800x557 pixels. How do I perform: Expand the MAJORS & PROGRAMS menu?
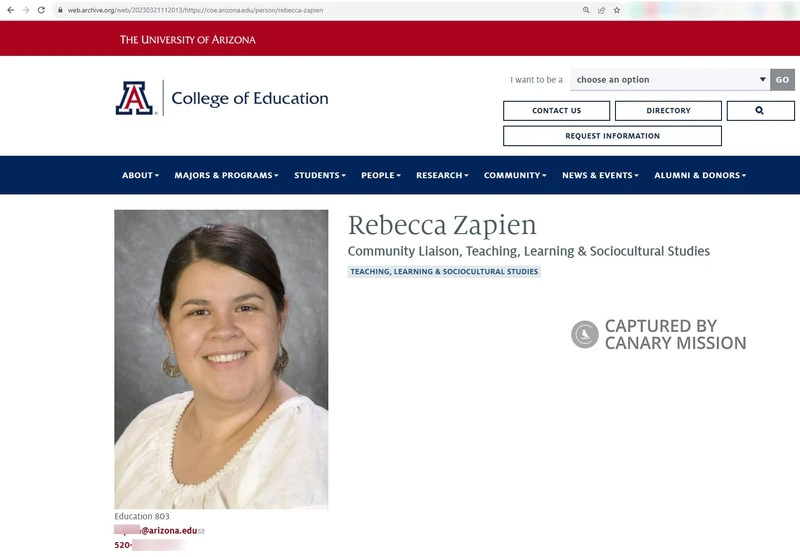[x=227, y=175]
